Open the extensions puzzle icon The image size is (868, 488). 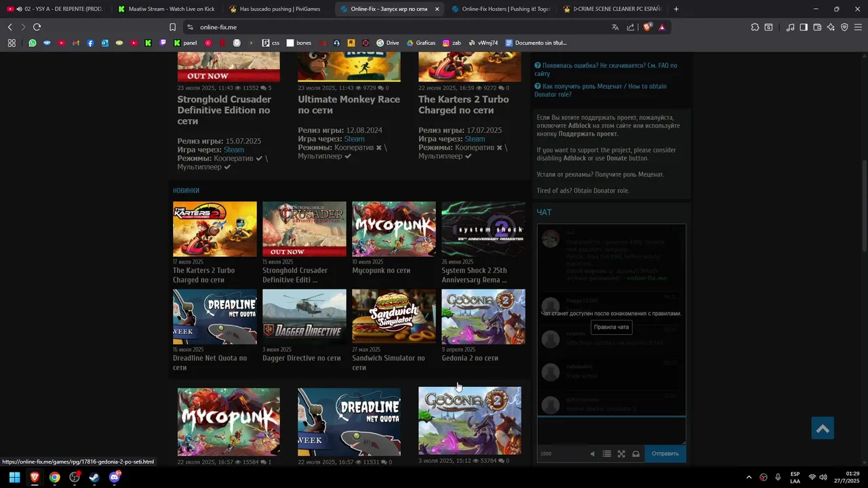(755, 27)
